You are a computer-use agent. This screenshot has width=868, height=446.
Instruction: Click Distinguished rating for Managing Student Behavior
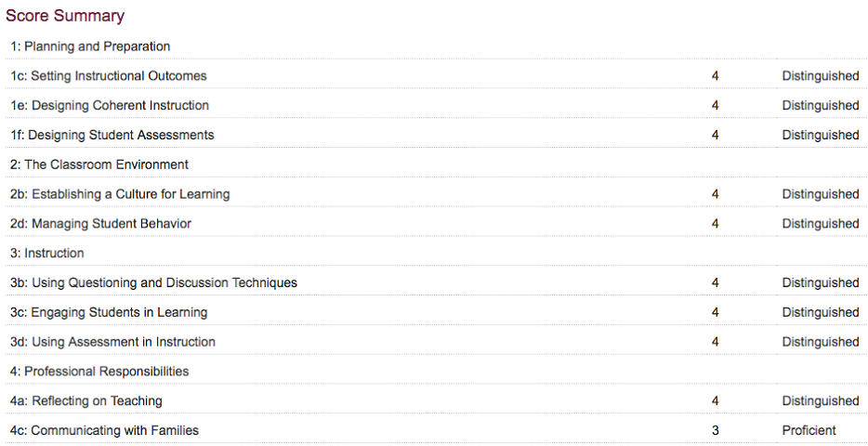pyautogui.click(x=821, y=224)
